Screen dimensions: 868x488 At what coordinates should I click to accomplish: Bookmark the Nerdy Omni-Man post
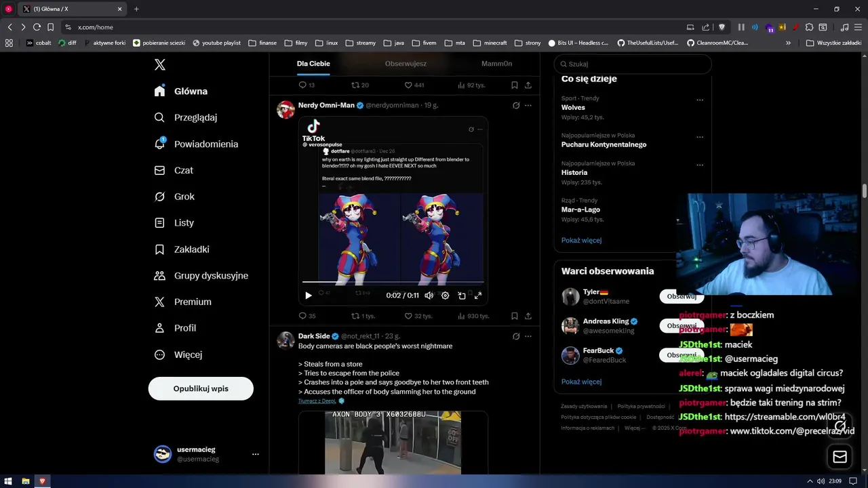pos(515,316)
